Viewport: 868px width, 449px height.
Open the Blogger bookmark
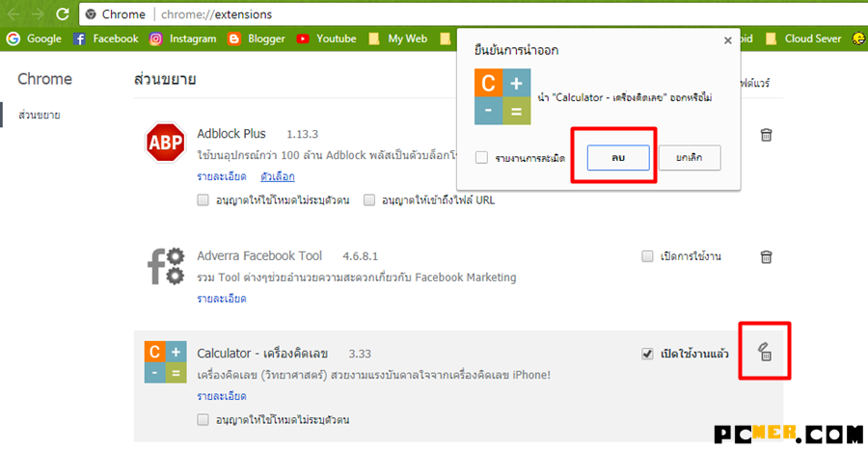click(x=257, y=39)
